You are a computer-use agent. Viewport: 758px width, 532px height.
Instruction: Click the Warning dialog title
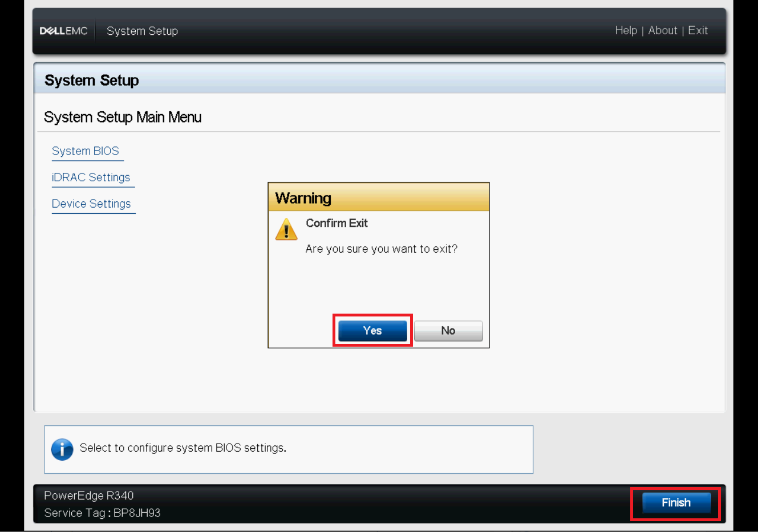tap(303, 198)
